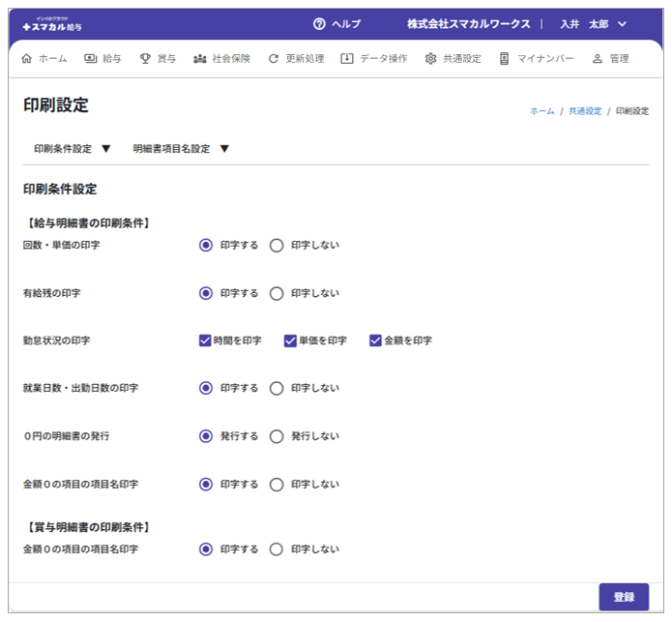Select 印字しない for 回数・単価の印字

(x=277, y=246)
